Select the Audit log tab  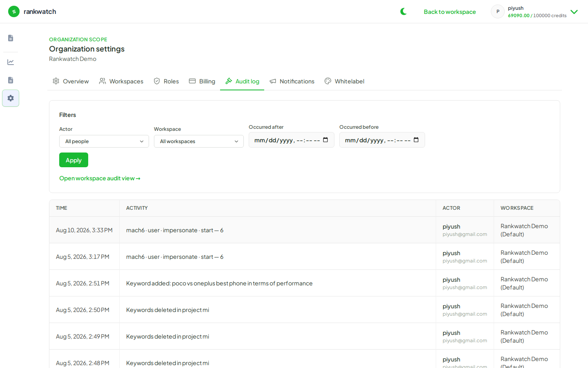(x=242, y=81)
